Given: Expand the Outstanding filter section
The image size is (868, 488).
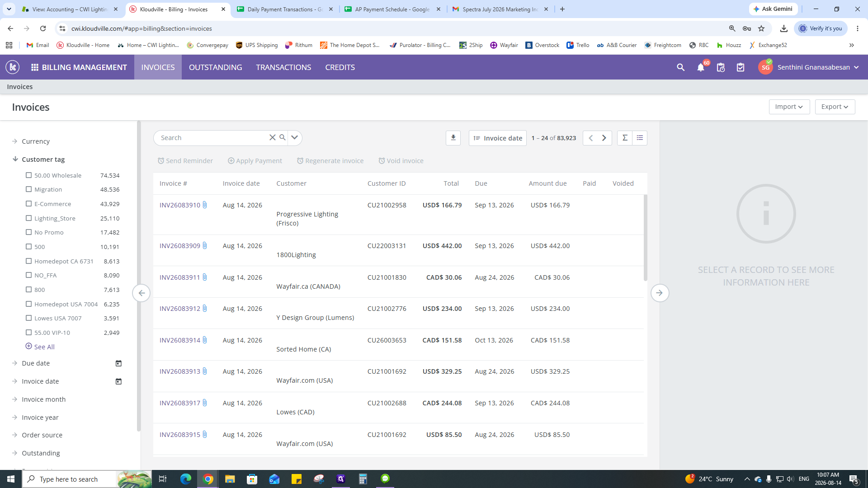Looking at the screenshot, I should point(36,453).
